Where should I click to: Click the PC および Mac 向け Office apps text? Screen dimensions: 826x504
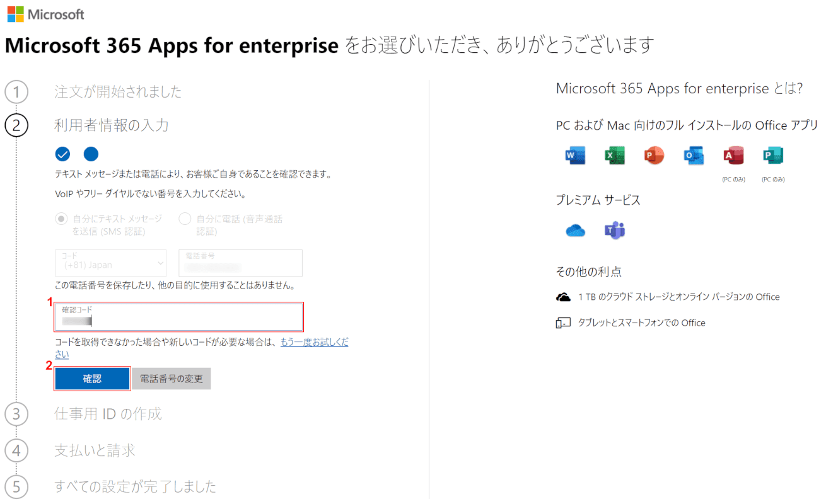pos(687,125)
